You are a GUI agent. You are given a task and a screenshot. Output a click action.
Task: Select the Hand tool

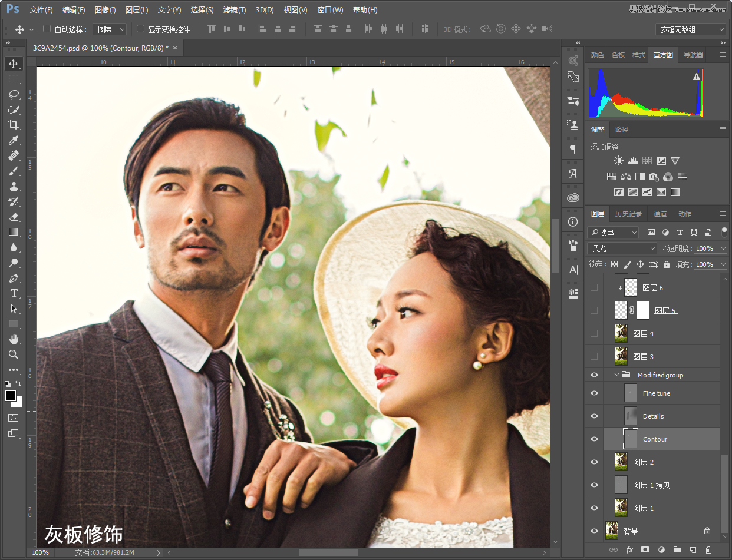coord(14,339)
